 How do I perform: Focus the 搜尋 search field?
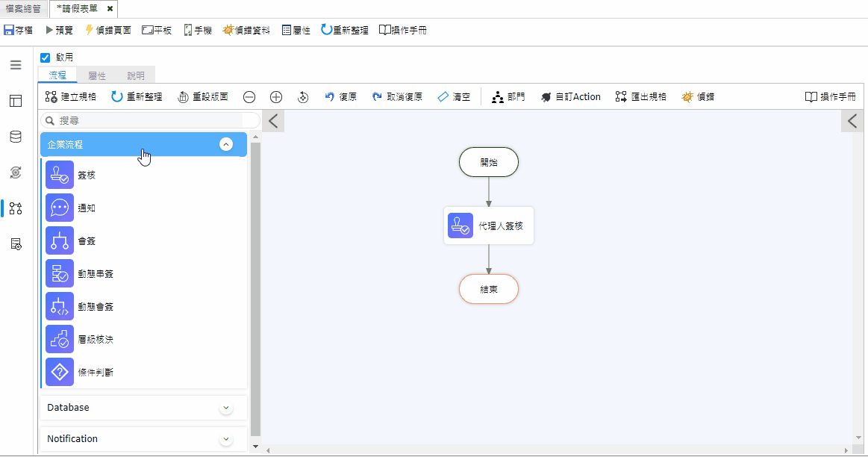150,120
